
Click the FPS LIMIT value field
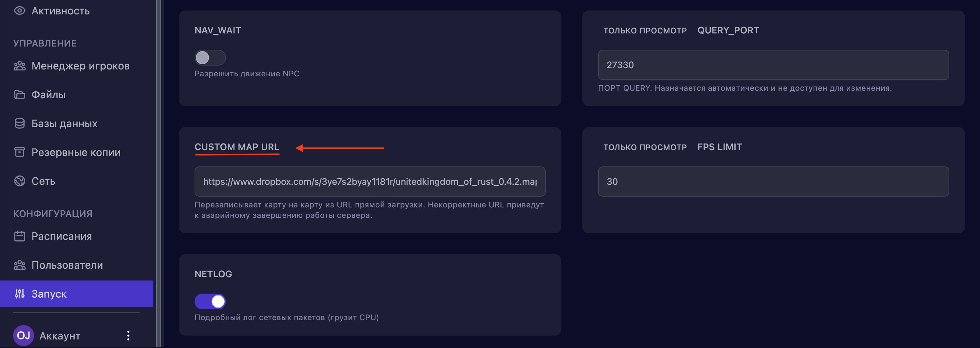click(x=773, y=182)
